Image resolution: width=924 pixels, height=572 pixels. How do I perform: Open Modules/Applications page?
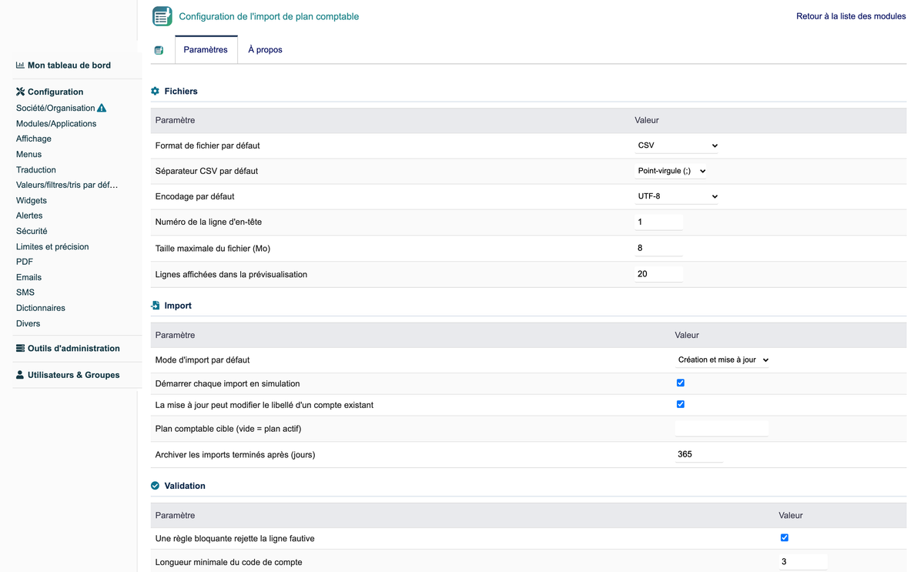tap(56, 123)
